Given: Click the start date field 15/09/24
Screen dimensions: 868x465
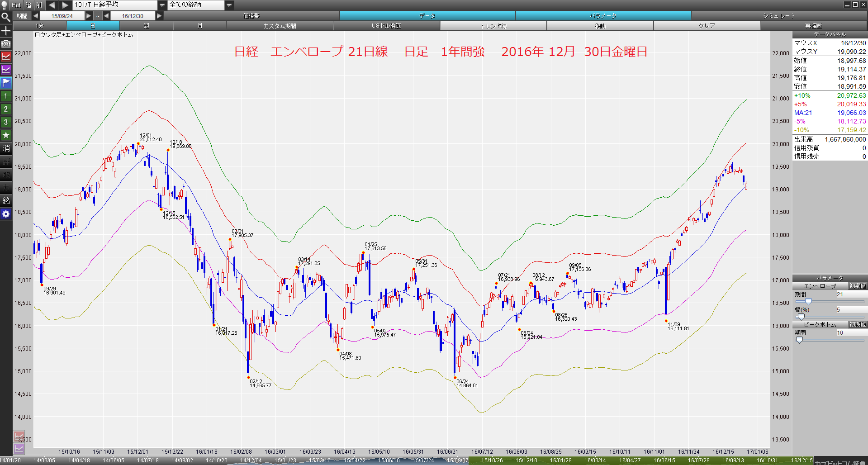Looking at the screenshot, I should click(62, 16).
